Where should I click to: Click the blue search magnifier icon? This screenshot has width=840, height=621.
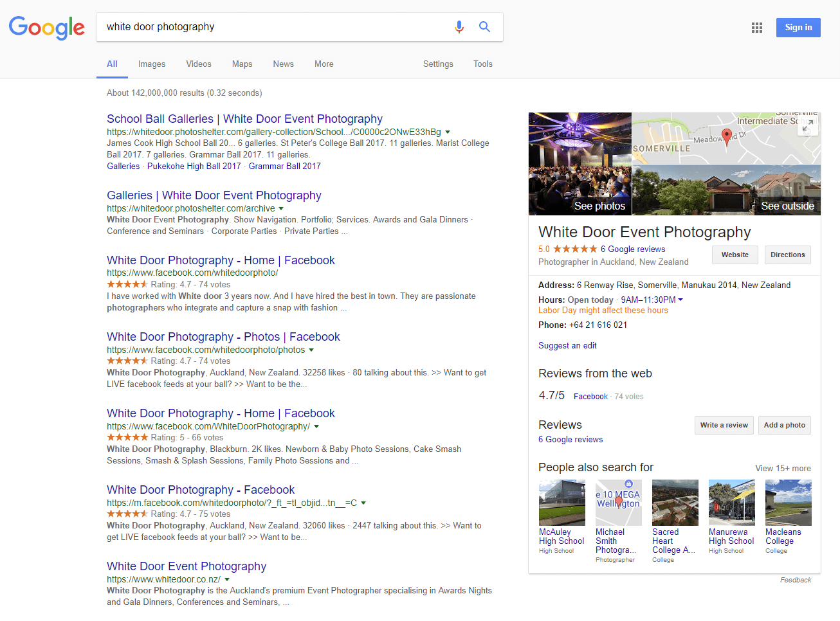coord(484,27)
